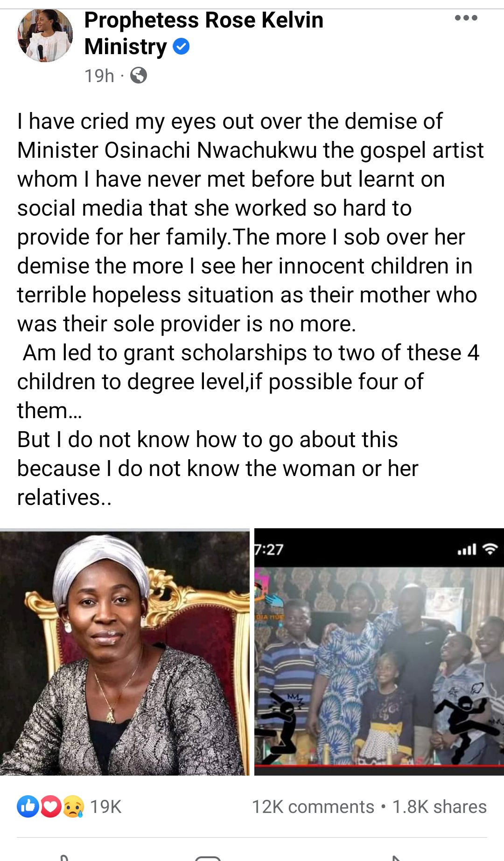Open the 1.8K shares link

(x=439, y=806)
